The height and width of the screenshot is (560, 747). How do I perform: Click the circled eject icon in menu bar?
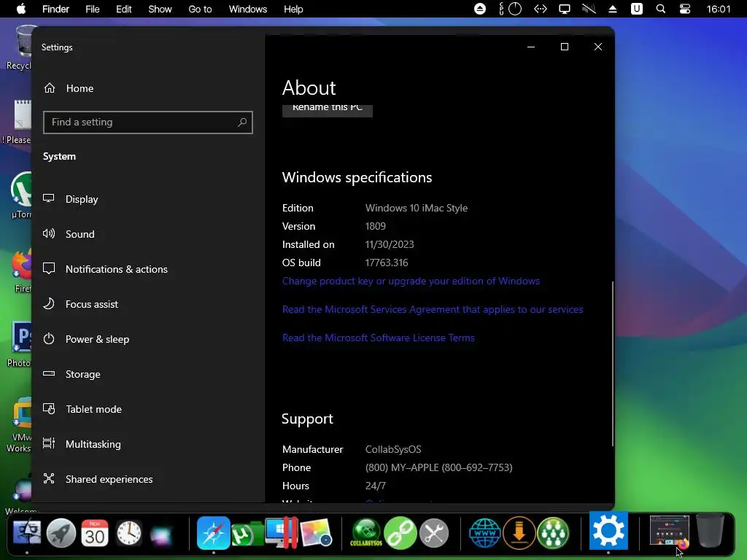[480, 9]
